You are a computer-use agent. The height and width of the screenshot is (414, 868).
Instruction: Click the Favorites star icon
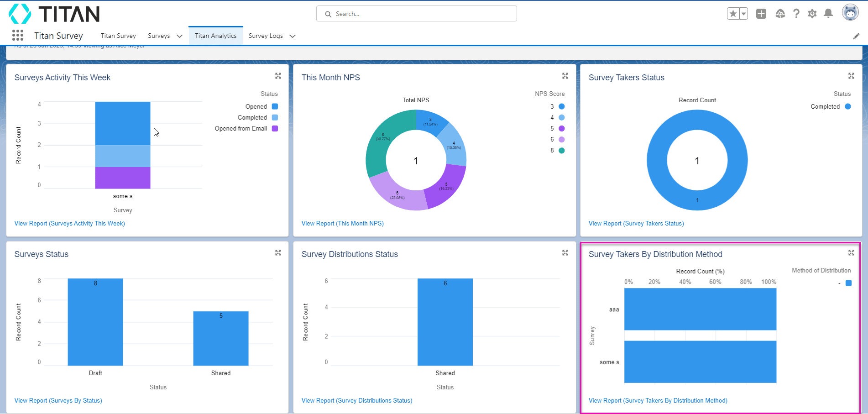coord(733,14)
